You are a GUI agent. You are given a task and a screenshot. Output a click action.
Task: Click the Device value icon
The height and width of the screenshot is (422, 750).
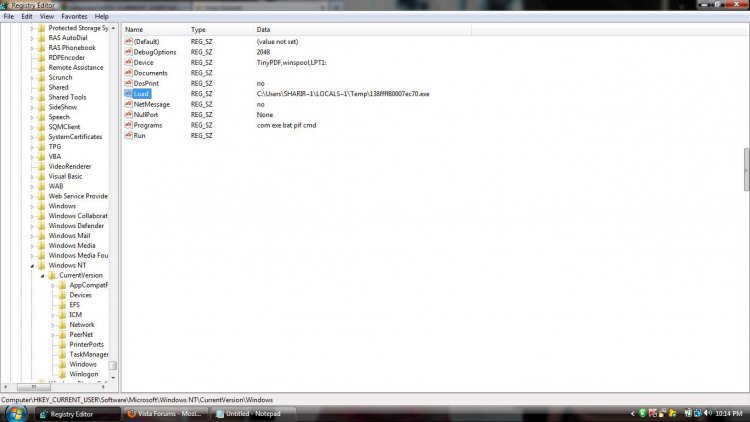coord(128,63)
